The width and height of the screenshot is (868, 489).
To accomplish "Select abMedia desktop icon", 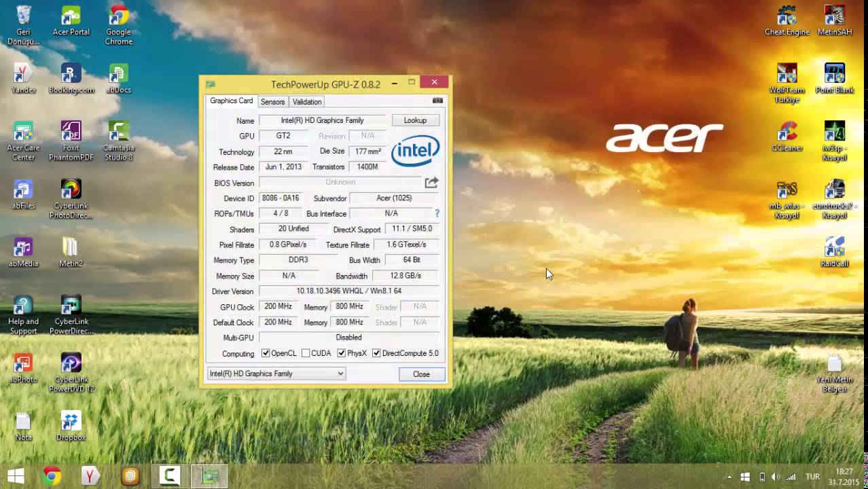I will tap(24, 252).
